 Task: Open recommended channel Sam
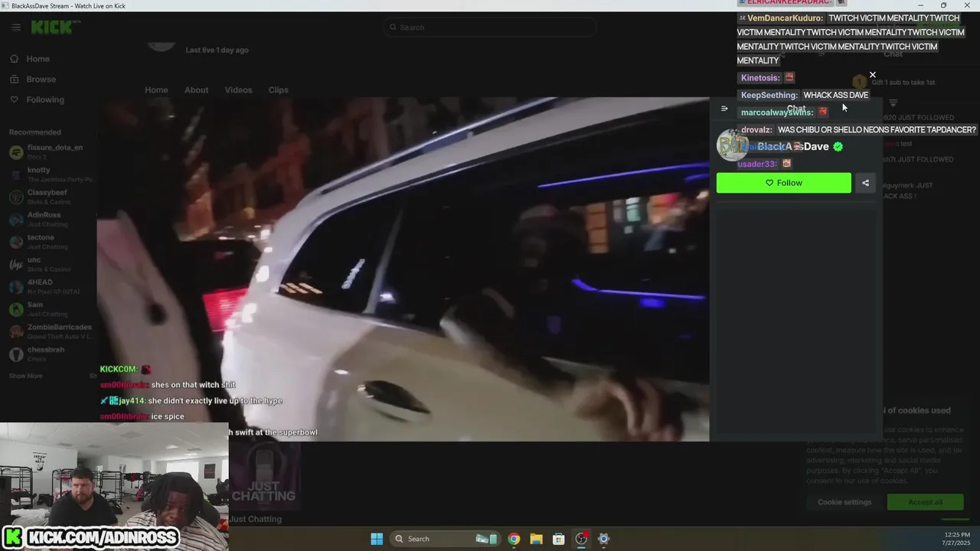click(51, 309)
